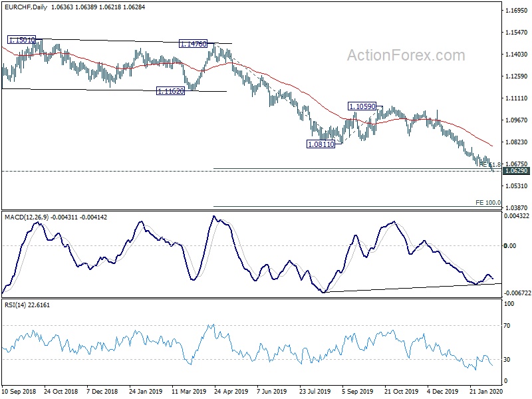Viewport: 532px width, 399px height.
Task: Click the RSI 30 level axis label
Action: pyautogui.click(x=507, y=360)
